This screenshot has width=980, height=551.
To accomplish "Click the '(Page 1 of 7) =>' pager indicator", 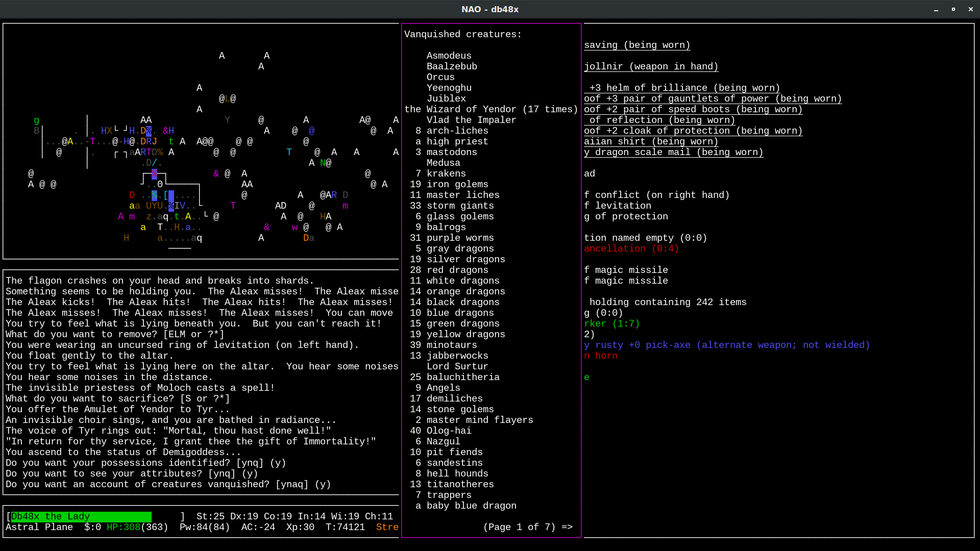I will point(528,527).
